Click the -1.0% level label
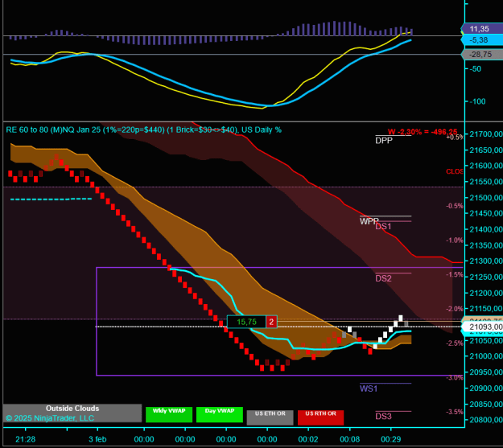503x448 pixels. coord(455,240)
